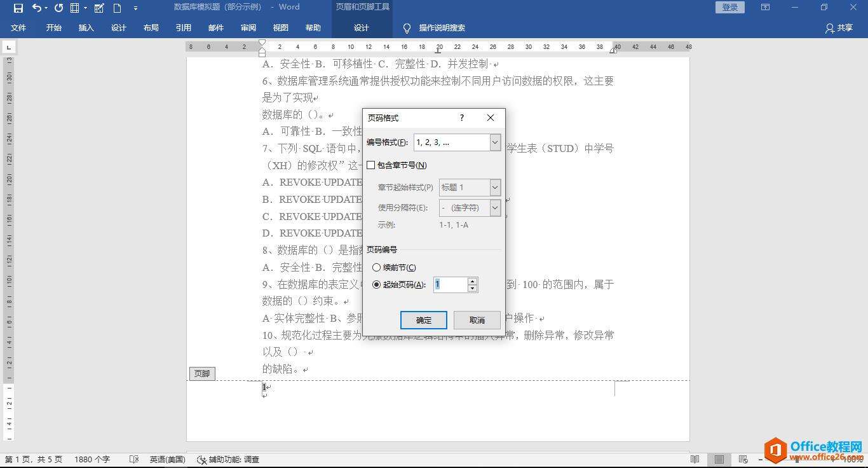The image size is (868, 468).
Task: Open the 视图 ribbon tab
Action: click(280, 28)
